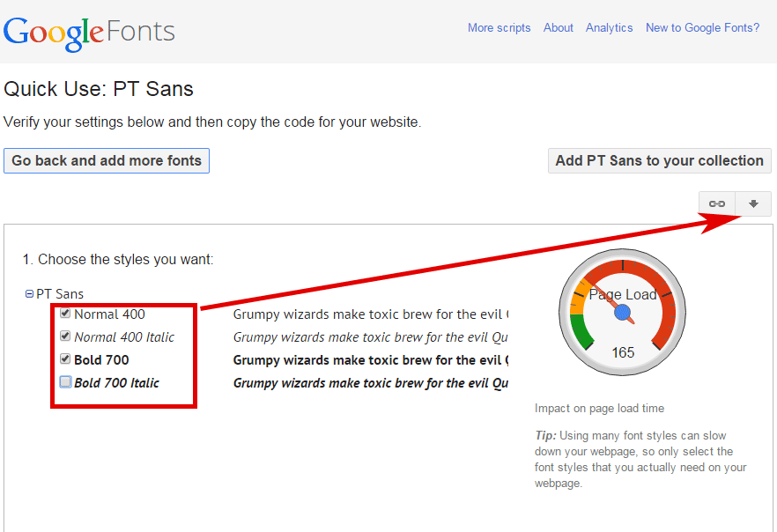
Task: Click the link icon button
Action: coord(716,203)
